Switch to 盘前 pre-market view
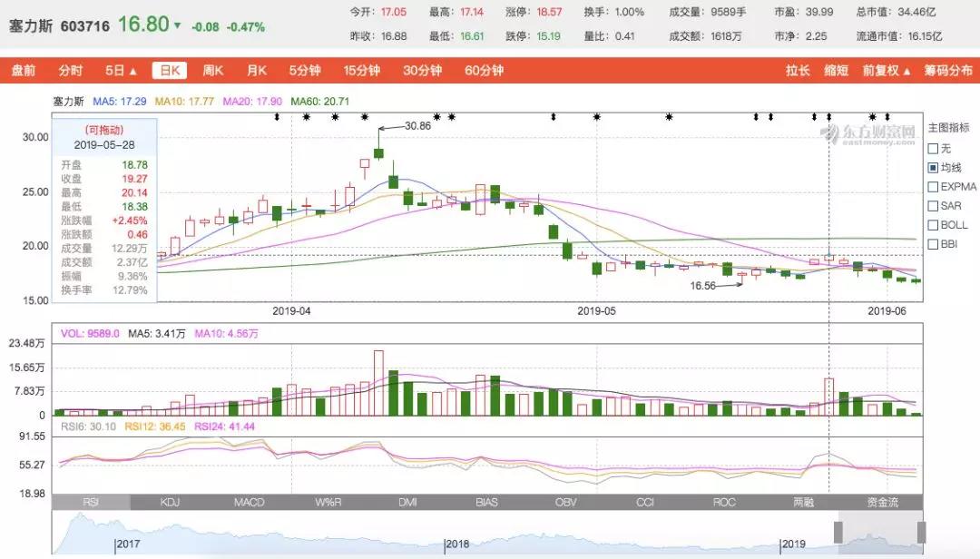 coord(24,71)
